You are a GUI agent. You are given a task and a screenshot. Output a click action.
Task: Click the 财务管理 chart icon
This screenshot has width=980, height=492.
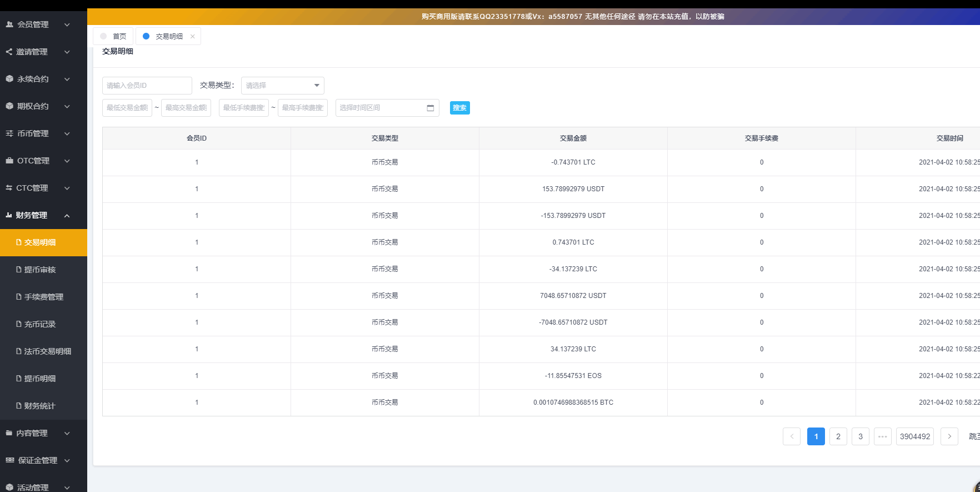click(9, 215)
